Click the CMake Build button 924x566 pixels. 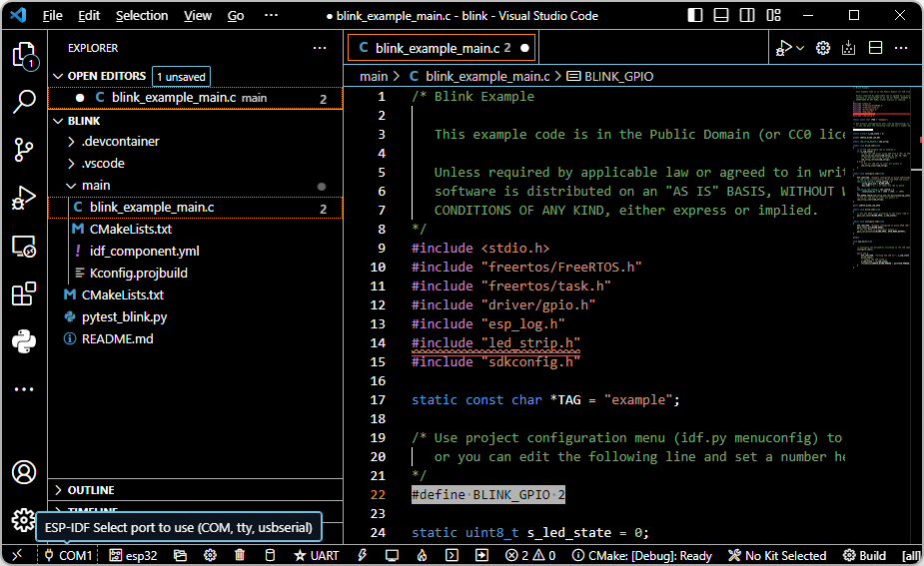864,555
